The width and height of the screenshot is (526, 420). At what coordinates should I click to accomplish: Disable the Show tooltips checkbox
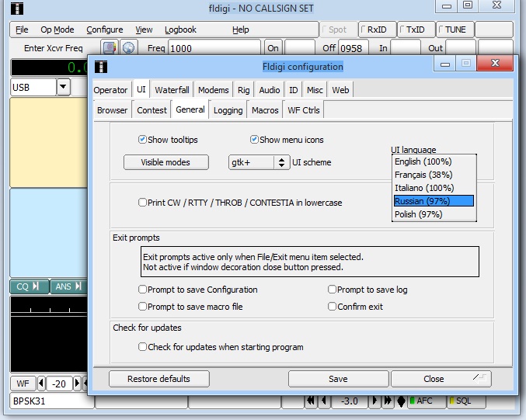coord(142,140)
